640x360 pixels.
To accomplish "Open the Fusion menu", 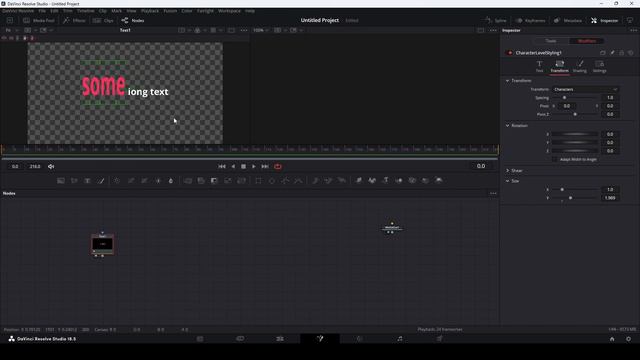I will click(x=170, y=11).
